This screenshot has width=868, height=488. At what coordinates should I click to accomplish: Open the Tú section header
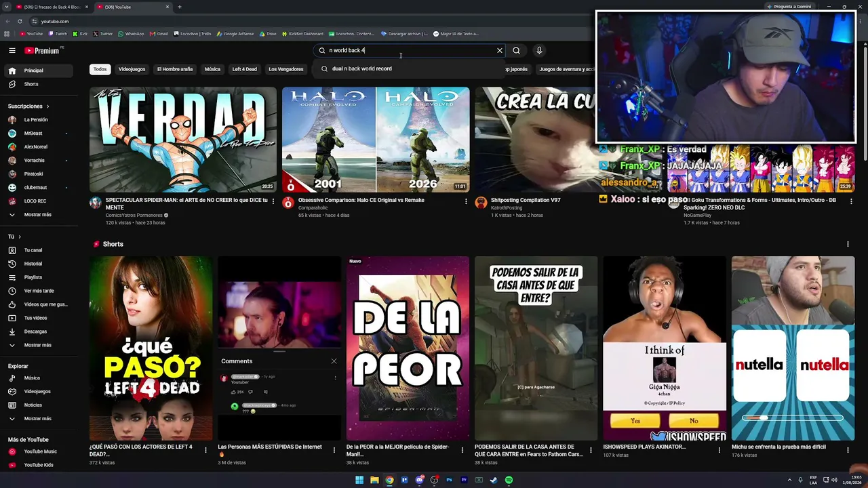click(14, 237)
